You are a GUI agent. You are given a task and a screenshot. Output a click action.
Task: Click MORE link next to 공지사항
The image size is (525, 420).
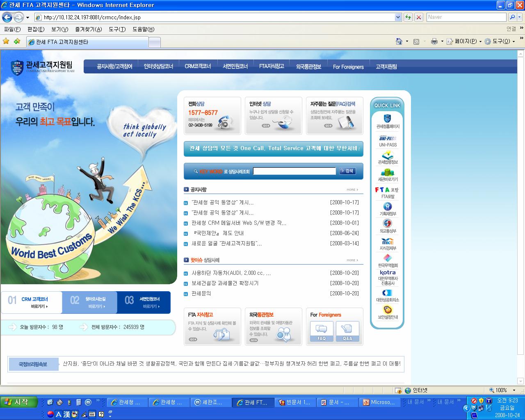pyautogui.click(x=352, y=190)
